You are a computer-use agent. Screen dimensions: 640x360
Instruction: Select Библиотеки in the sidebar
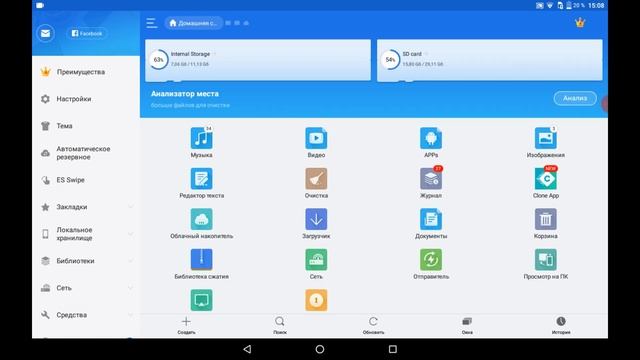coord(86,261)
